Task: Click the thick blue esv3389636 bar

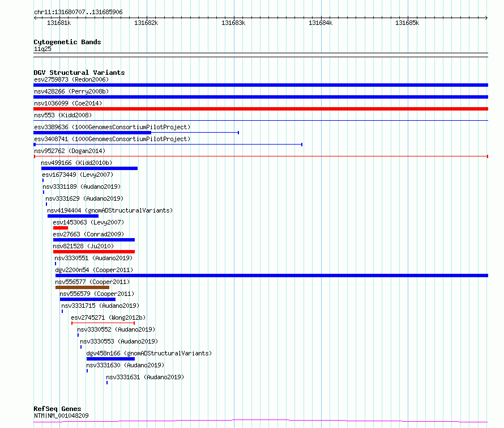Action: 92,133
